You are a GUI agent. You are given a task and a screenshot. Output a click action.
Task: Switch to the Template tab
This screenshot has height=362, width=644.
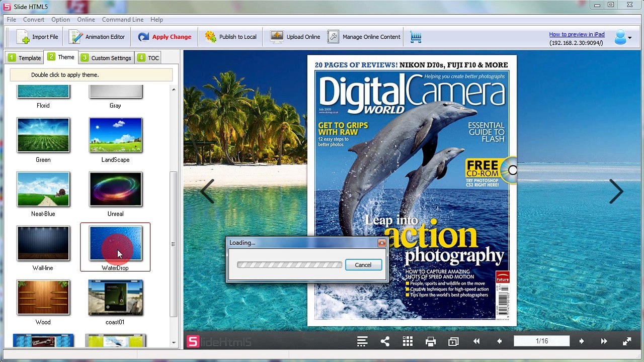pyautogui.click(x=25, y=58)
